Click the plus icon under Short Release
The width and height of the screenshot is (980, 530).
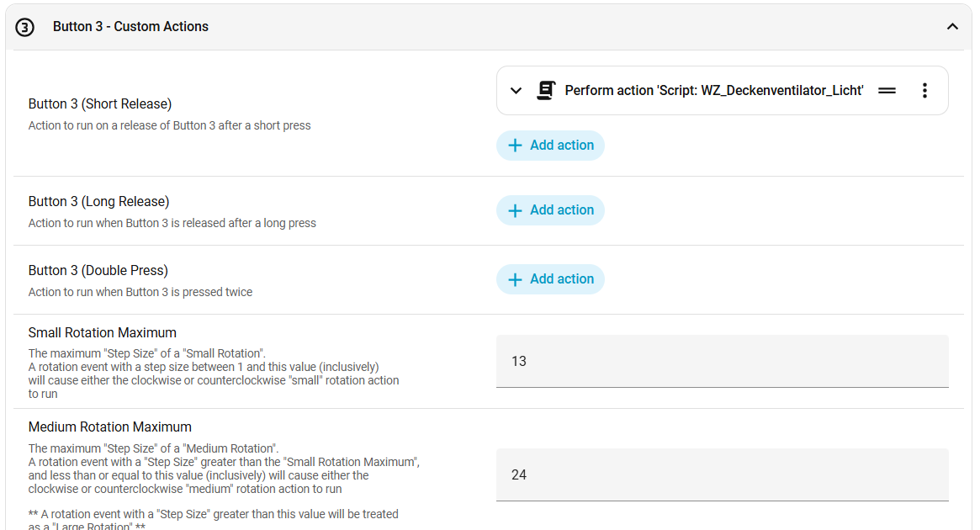[x=516, y=146]
